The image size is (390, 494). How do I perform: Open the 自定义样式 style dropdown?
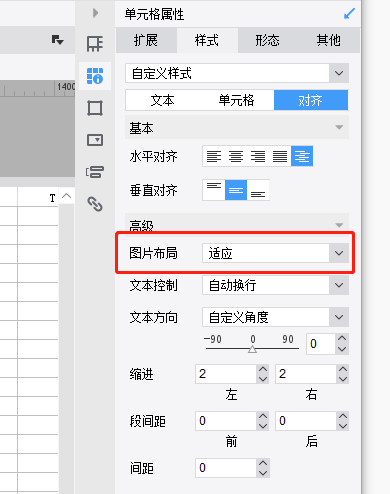pyautogui.click(x=237, y=73)
